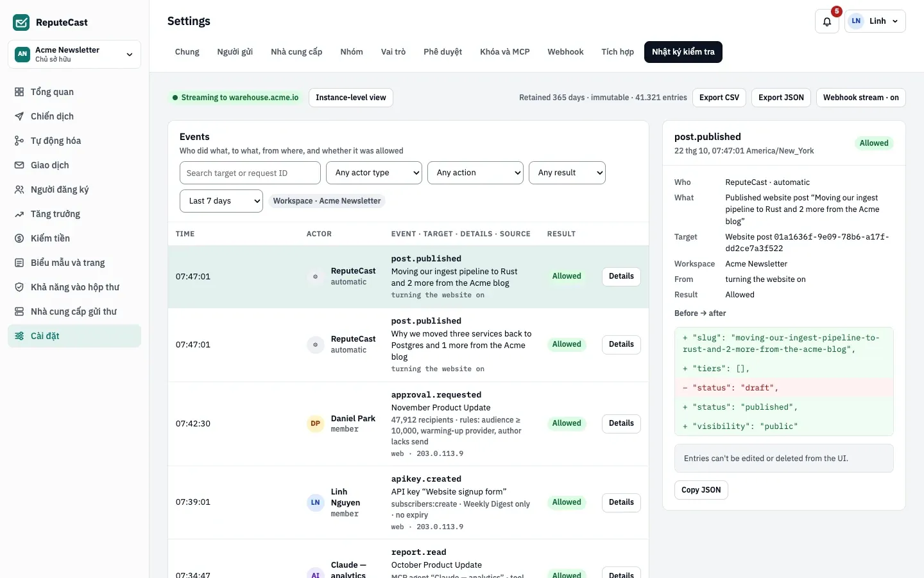The image size is (924, 578).
Task: Open Details for approval.requested event
Action: tap(621, 424)
